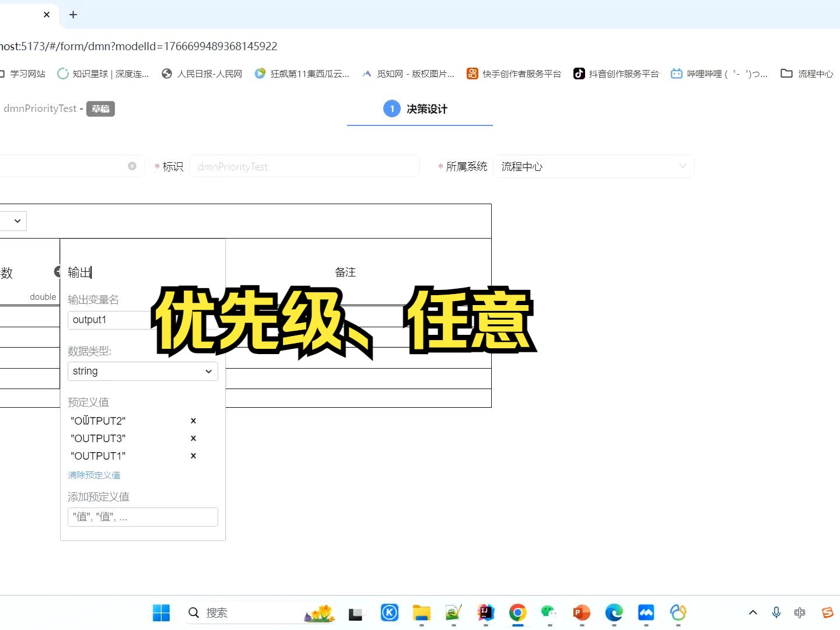Image resolution: width=840 pixels, height=630 pixels.
Task: Open the Sogou input tray icon
Action: 827,612
